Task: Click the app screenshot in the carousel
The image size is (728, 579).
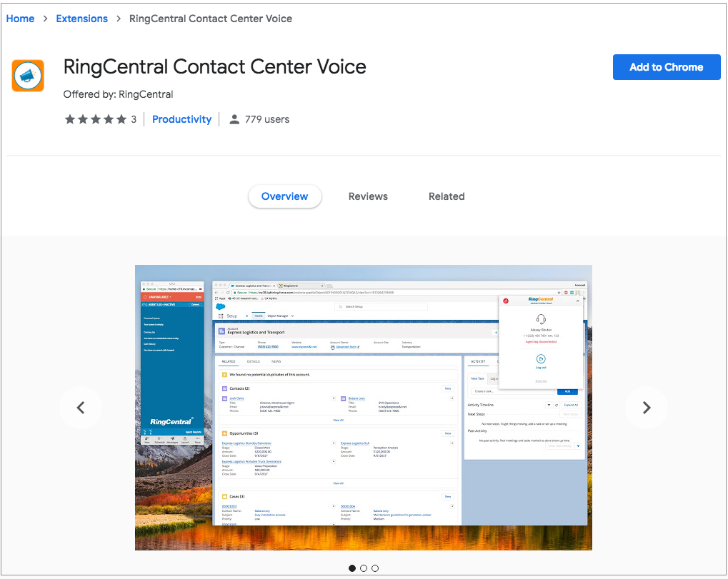Action: [x=364, y=407]
